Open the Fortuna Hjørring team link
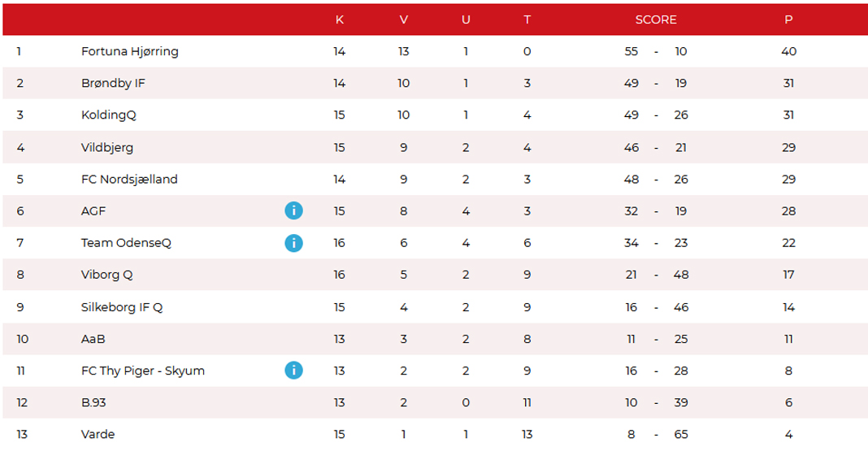Viewport: 868px width, 451px height. pyautogui.click(x=129, y=51)
